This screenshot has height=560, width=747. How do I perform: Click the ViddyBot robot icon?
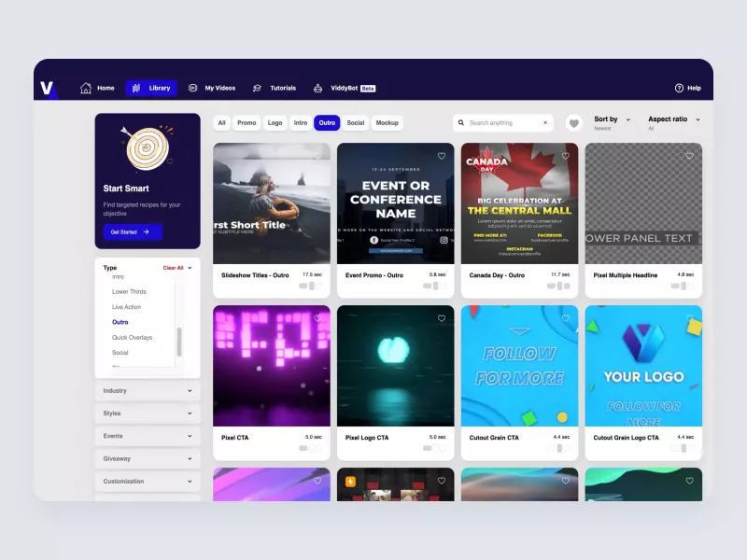pyautogui.click(x=317, y=88)
